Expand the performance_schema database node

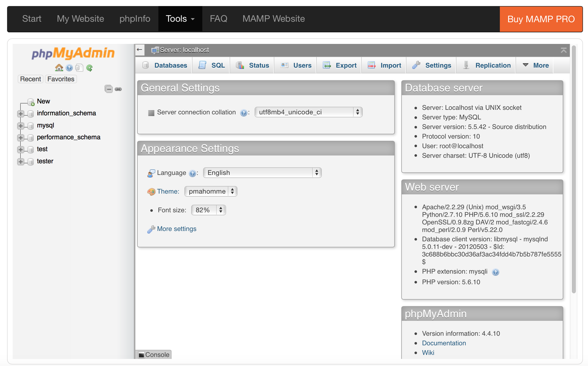(x=21, y=138)
